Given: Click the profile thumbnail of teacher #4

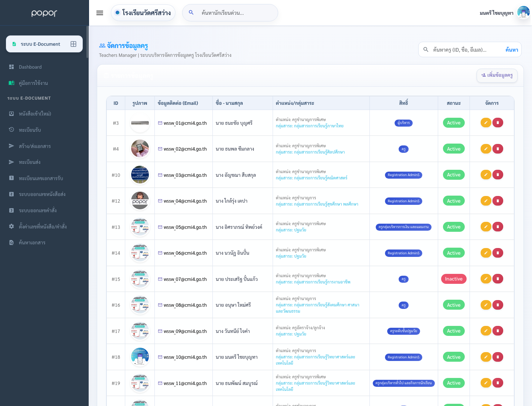Looking at the screenshot, I should coord(140,149).
